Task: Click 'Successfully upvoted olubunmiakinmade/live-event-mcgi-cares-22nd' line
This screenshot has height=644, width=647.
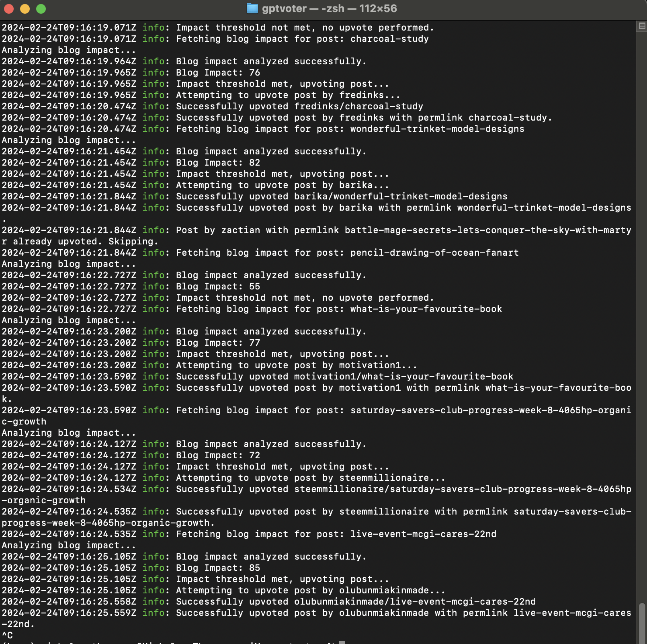Action: click(356, 602)
